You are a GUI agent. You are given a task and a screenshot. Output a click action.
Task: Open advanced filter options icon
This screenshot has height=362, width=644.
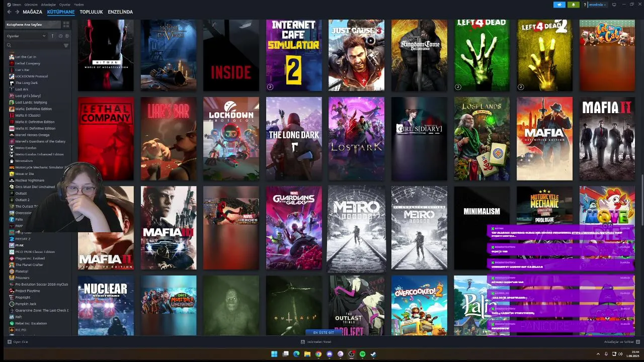[66, 45]
